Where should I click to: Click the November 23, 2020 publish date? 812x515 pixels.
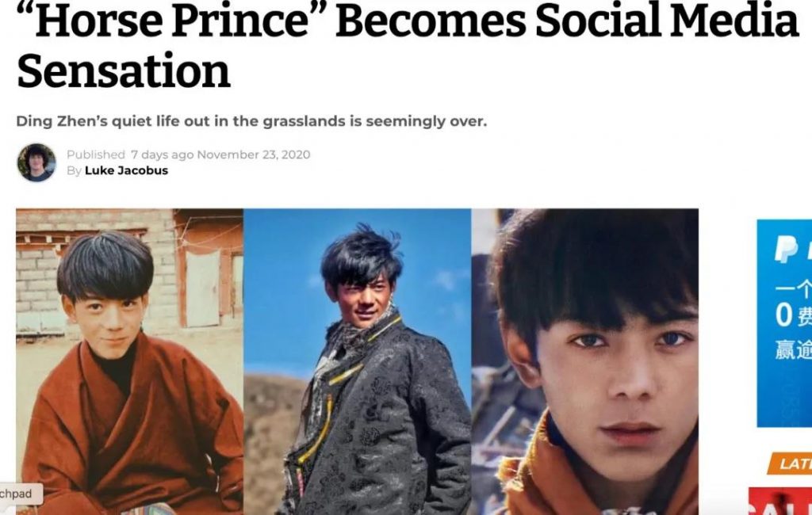pyautogui.click(x=254, y=154)
